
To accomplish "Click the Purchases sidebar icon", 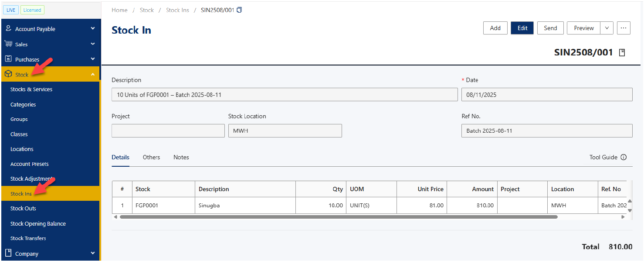I will 8,59.
